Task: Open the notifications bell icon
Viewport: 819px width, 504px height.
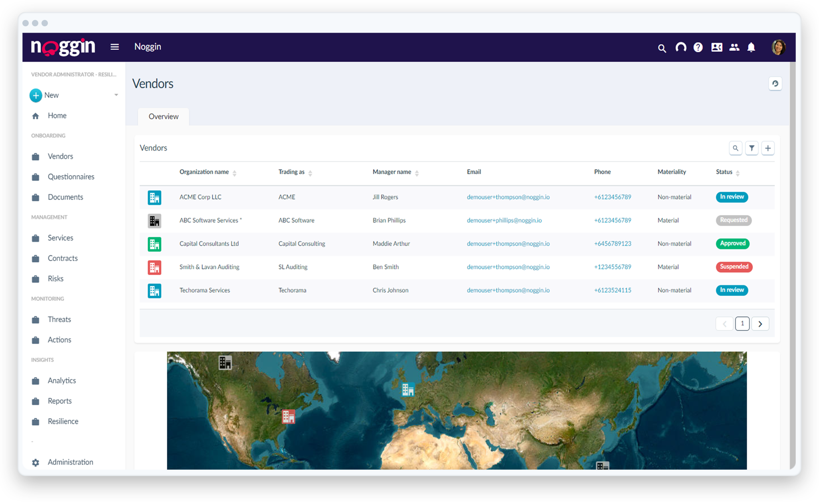Action: click(x=751, y=47)
